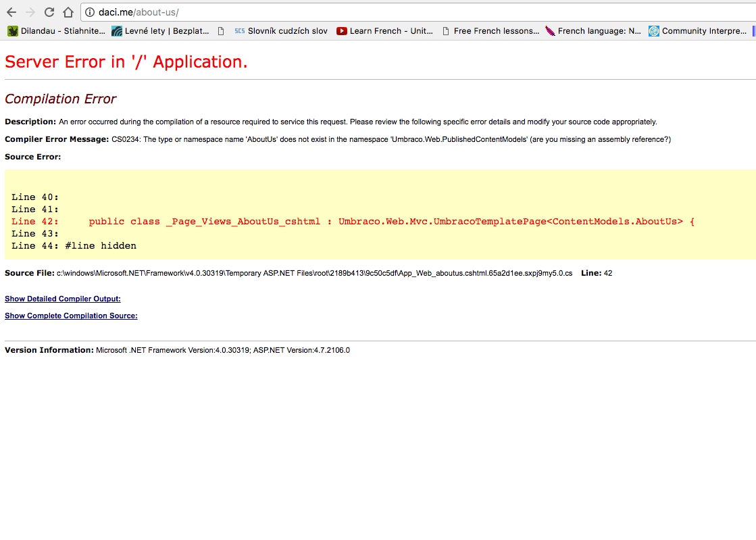Viewport: 756px width, 540px height.
Task: Click the Source Error label
Action: (33, 157)
